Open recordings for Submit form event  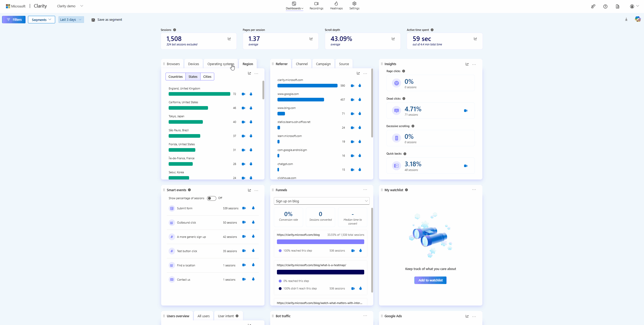point(244,208)
